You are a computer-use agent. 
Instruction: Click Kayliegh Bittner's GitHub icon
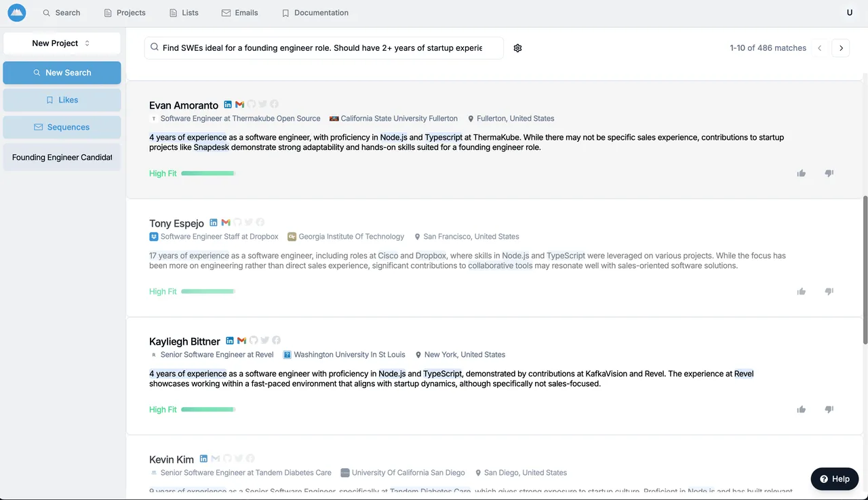click(254, 341)
